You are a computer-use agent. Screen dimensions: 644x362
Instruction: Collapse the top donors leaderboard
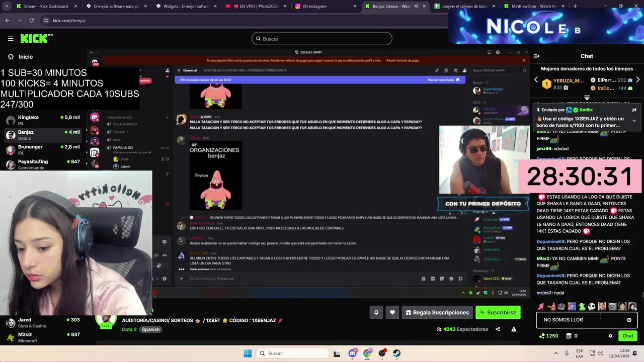(587, 98)
